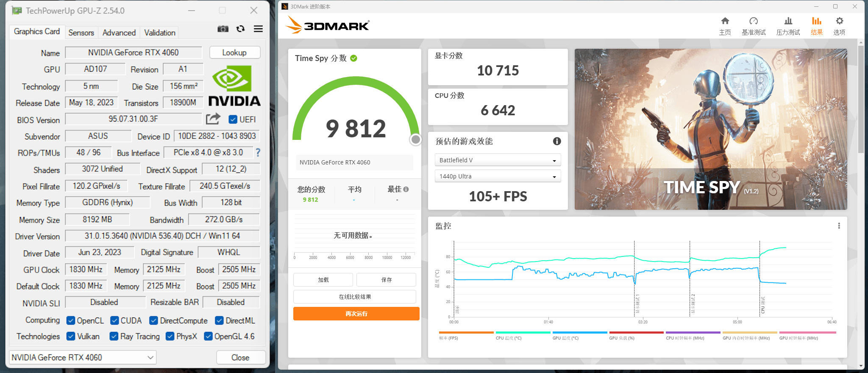Open the benchmarks (基准测试) gauge icon
This screenshot has height=373, width=868.
tap(753, 21)
